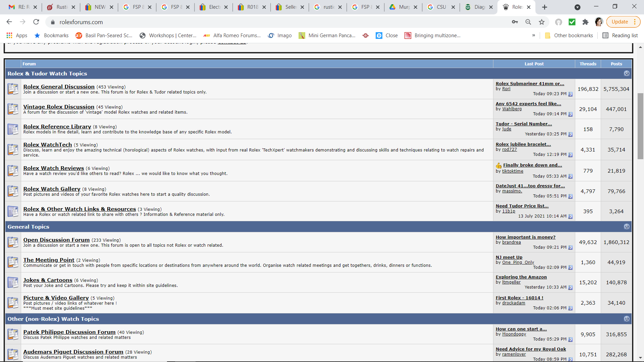Open the Jokes & Cartoons forum
Image resolution: width=644 pixels, height=362 pixels.
click(x=48, y=280)
